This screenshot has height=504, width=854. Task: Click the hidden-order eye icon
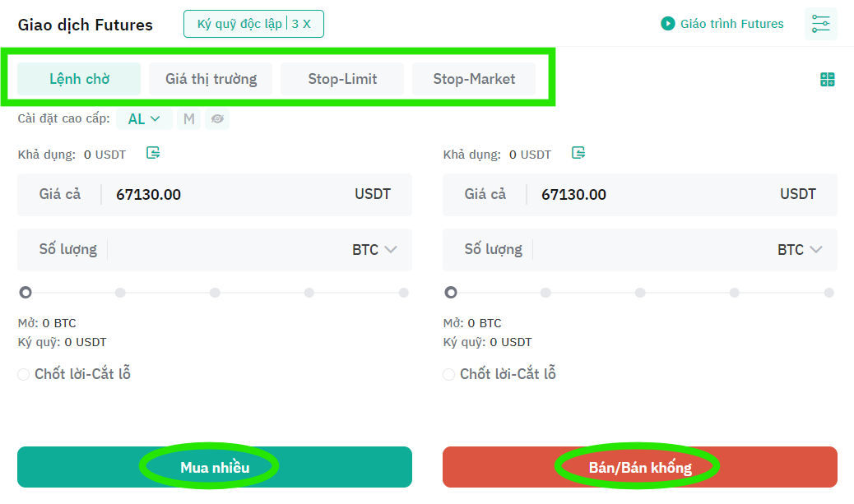pyautogui.click(x=217, y=118)
